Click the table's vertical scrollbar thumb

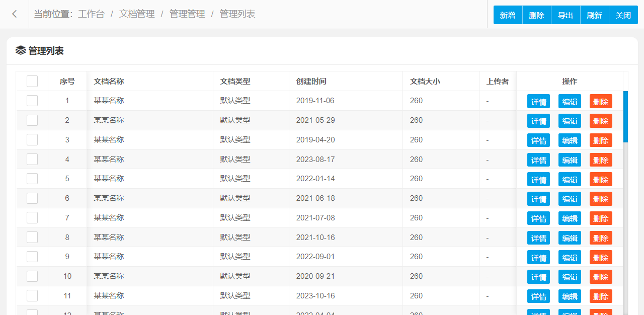(x=625, y=117)
